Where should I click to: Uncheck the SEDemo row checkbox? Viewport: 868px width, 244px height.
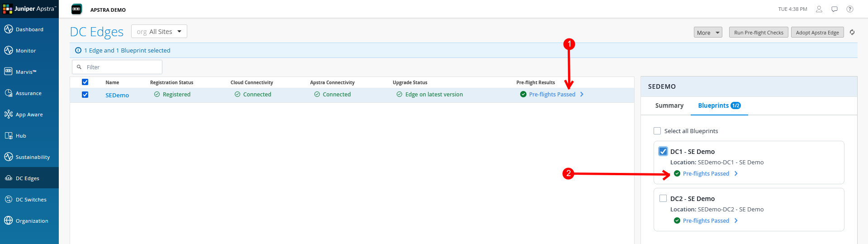[x=85, y=95]
